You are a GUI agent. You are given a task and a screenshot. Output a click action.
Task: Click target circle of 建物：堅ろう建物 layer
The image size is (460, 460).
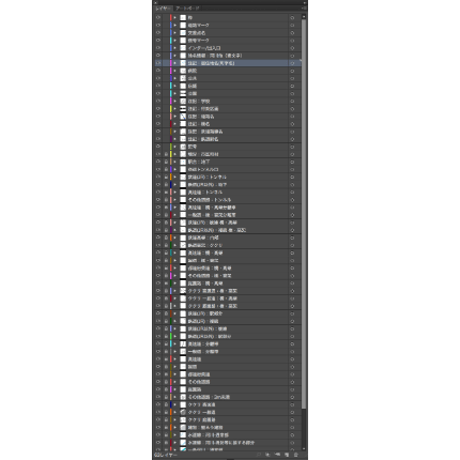292,427
